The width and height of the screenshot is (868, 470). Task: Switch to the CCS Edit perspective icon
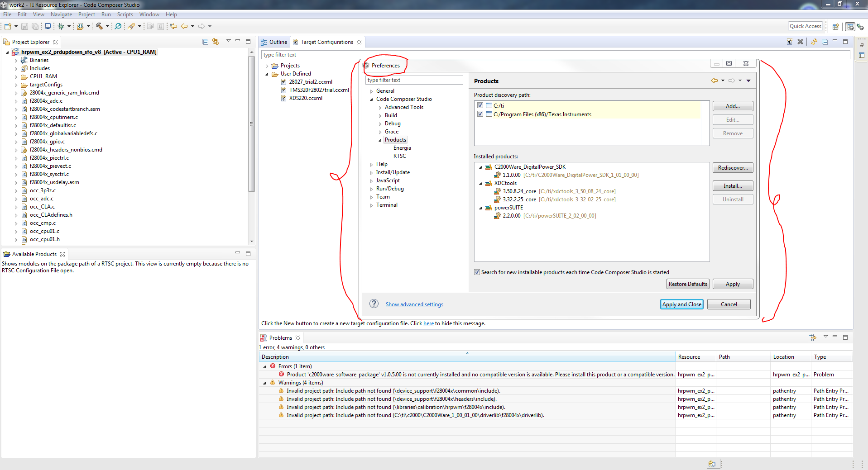850,27
